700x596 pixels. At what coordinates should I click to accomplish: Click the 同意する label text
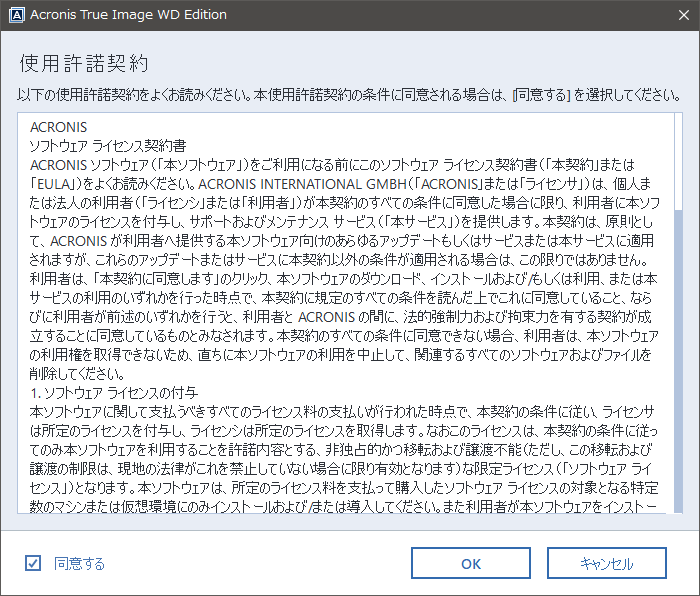(79, 563)
